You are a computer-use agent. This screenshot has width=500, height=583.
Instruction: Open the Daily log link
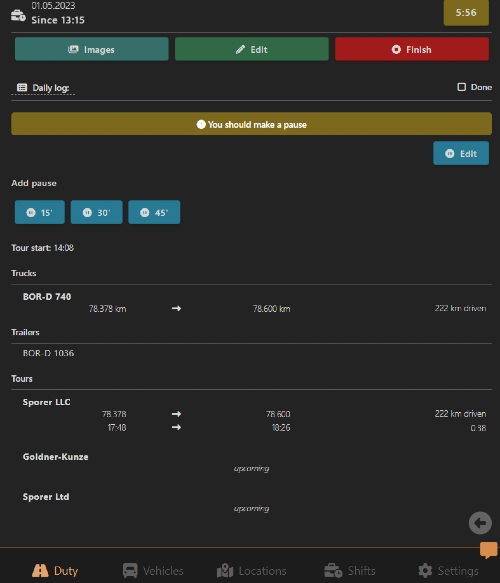pos(43,88)
